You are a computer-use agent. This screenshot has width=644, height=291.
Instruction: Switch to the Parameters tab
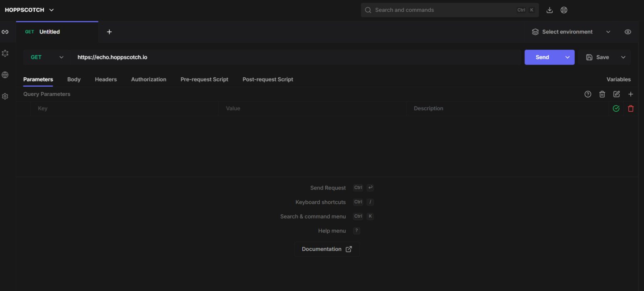(x=38, y=79)
